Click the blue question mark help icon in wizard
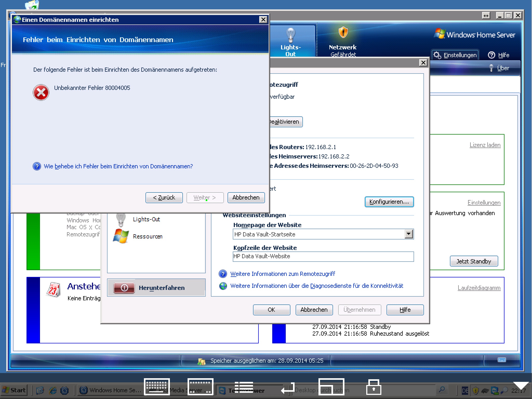 pos(37,166)
